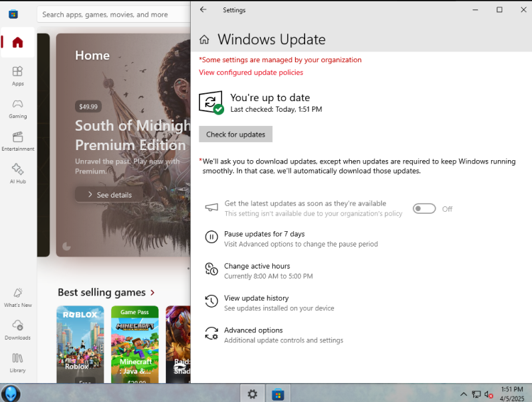Click 'South of Midnight Premium Edition' title
This screenshot has height=402, width=532.
pos(132,135)
